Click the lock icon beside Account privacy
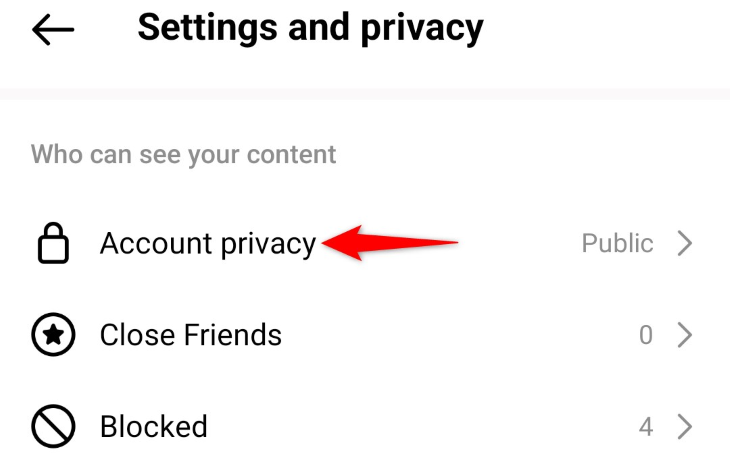Image resolution: width=730 pixels, height=458 pixels. coord(53,244)
